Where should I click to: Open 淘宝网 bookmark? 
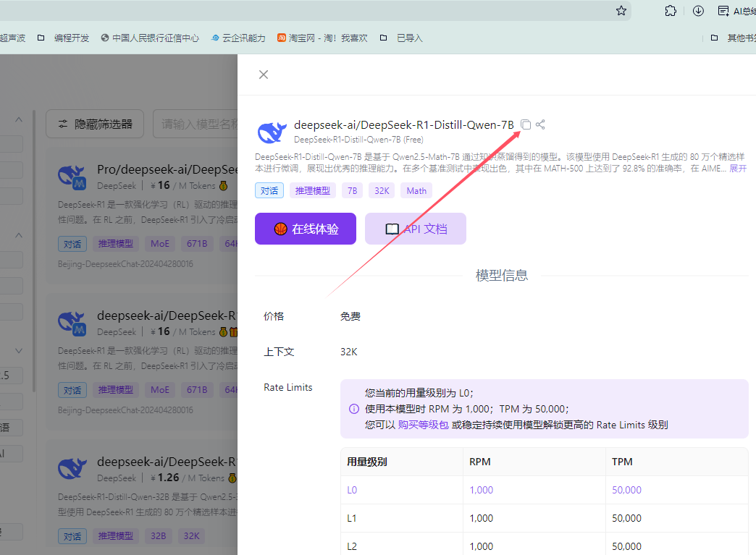tap(322, 38)
